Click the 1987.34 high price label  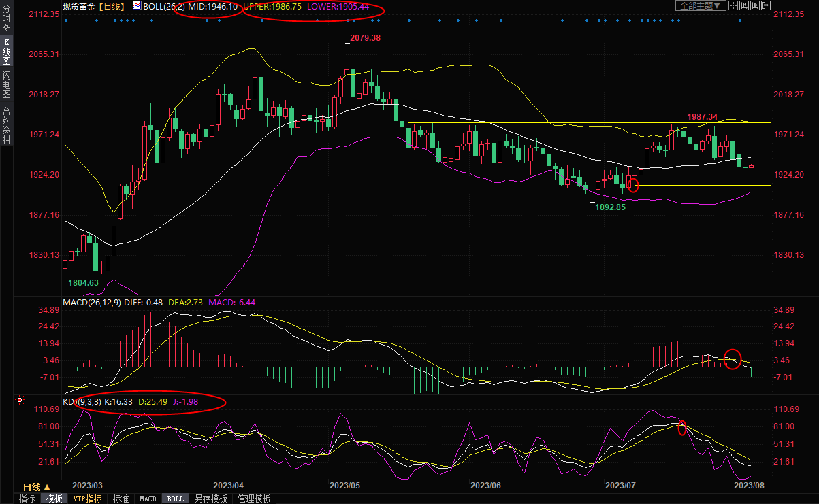click(702, 117)
